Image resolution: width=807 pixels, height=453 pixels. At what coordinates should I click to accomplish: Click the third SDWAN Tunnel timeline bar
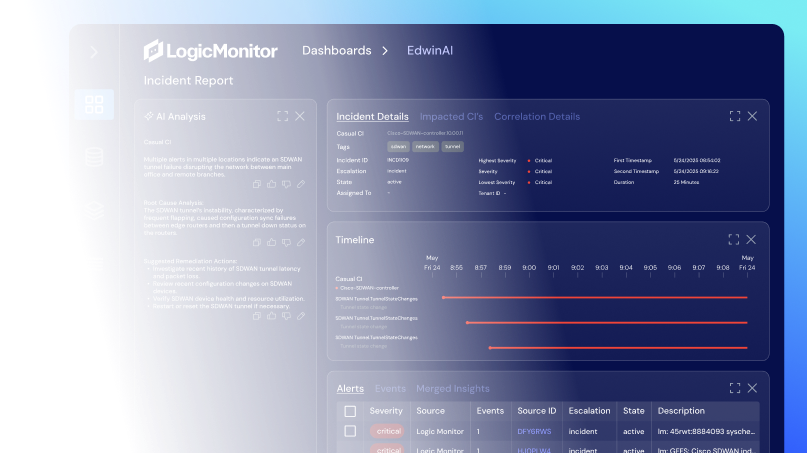tap(618, 348)
